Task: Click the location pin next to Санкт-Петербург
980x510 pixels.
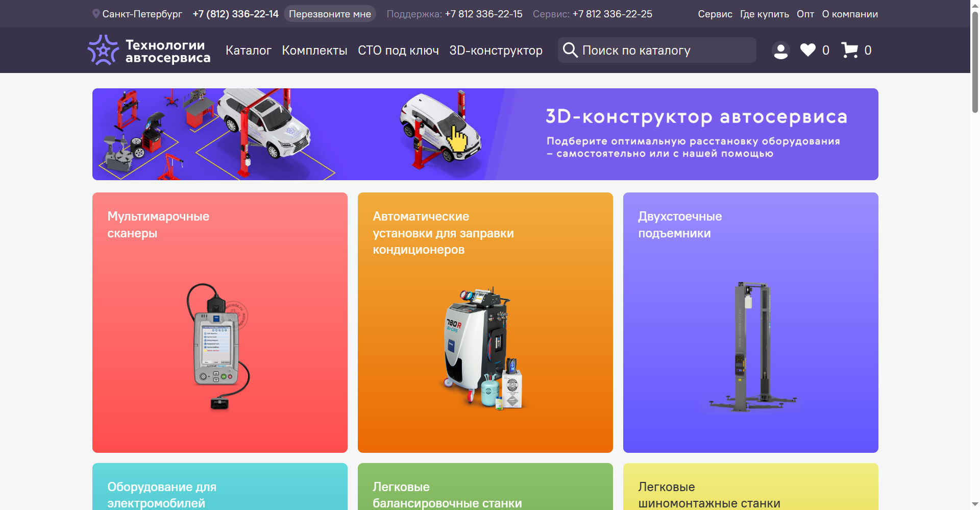Action: pyautogui.click(x=95, y=13)
